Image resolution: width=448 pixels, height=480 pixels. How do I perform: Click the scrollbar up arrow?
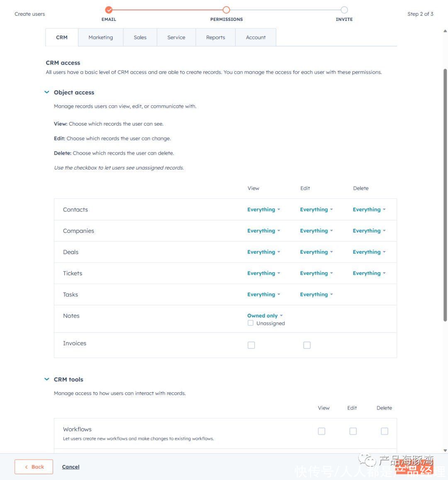tap(445, 31)
